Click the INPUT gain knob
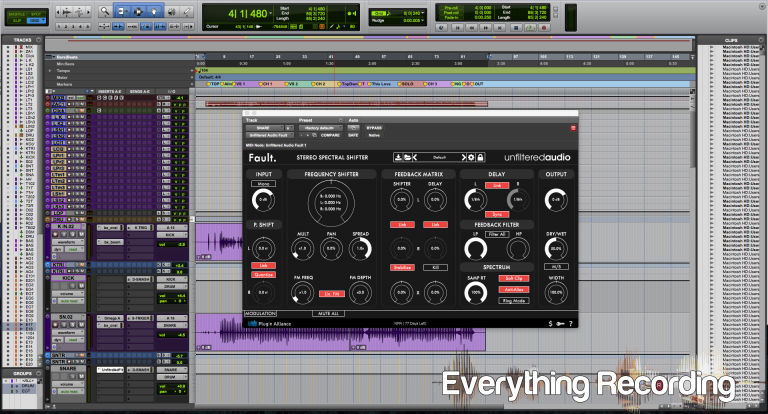This screenshot has height=414, width=768. tap(264, 200)
